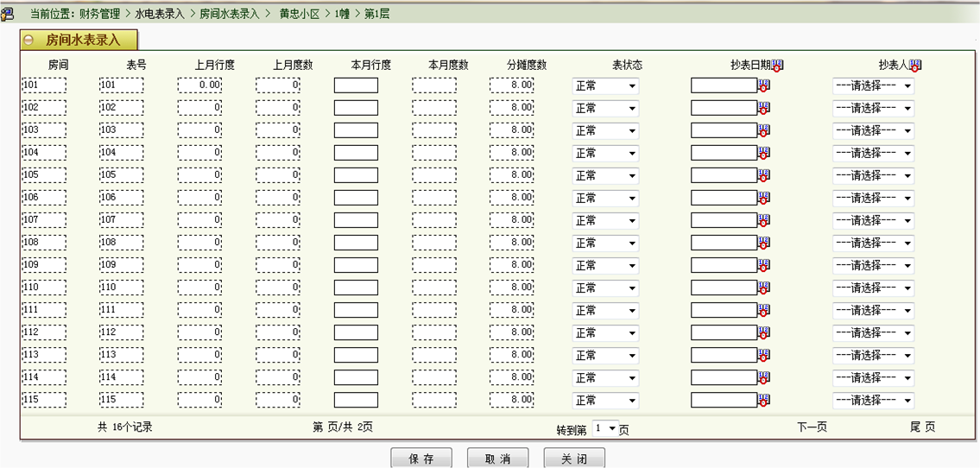Collapse the 房间水表录入 panel via minus icon
This screenshot has width=980, height=468.
29,40
